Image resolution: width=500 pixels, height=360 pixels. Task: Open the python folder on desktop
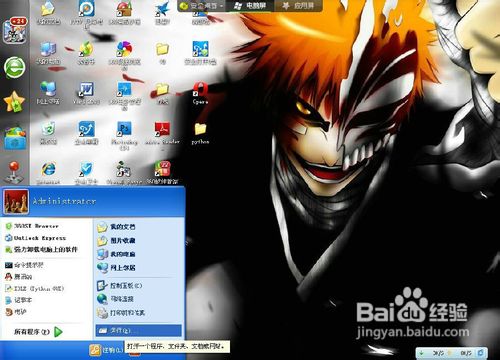(200, 133)
